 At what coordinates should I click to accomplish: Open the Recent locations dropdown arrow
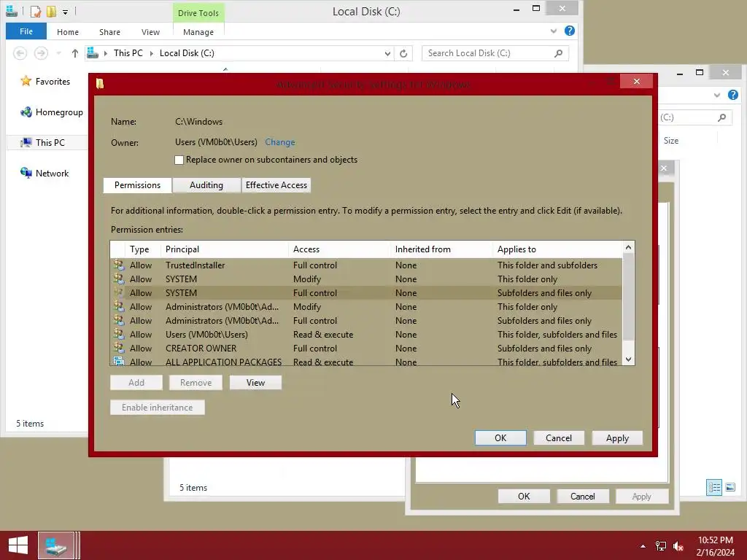pos(58,53)
